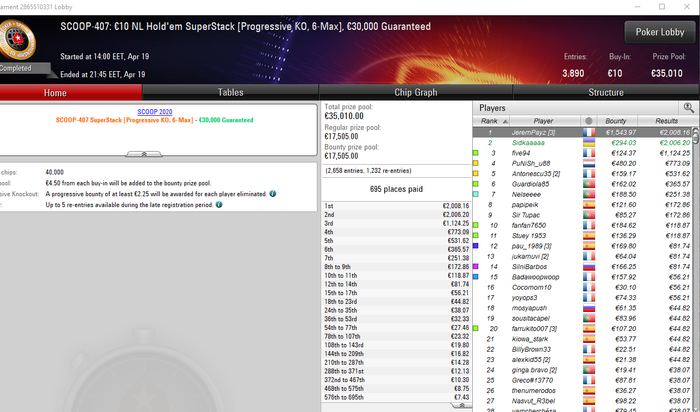Viewport: 700px width, 412px height.
Task: Click the country column globe icon
Action: click(x=588, y=121)
